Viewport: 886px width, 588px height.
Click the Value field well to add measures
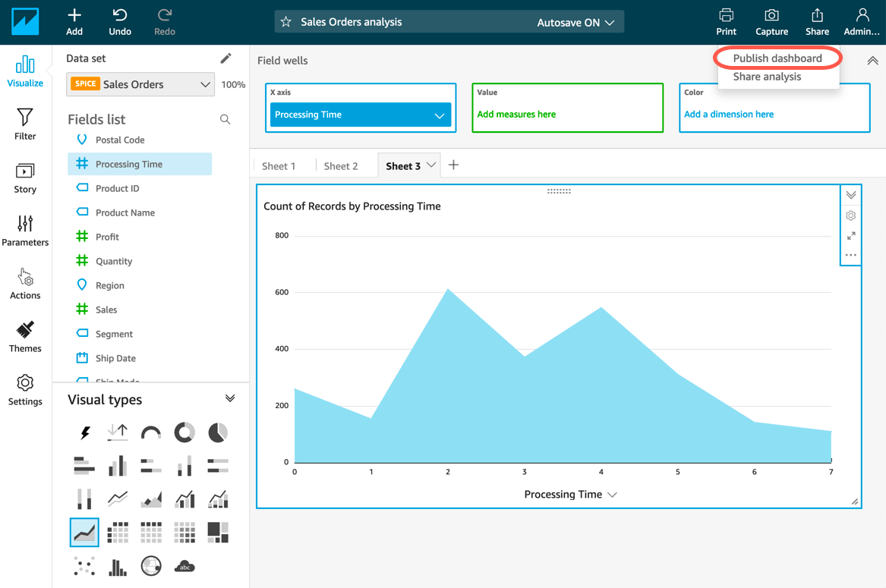567,108
